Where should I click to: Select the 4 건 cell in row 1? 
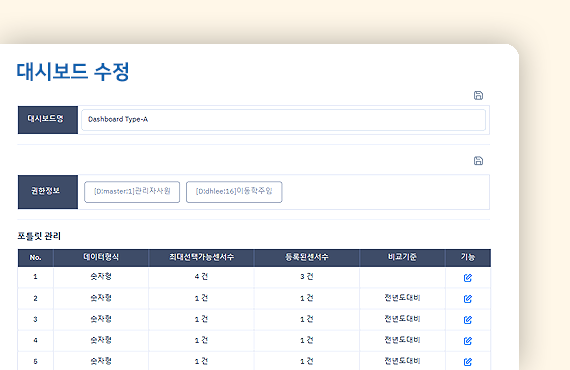[x=201, y=277]
